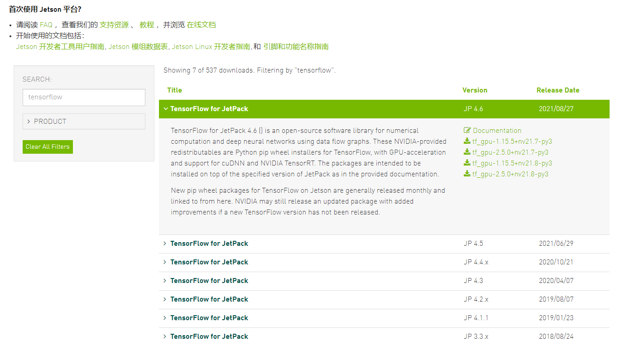644x351 pixels.
Task: Click the 'Showing 7 of 537 downloads' text
Action: click(209, 70)
